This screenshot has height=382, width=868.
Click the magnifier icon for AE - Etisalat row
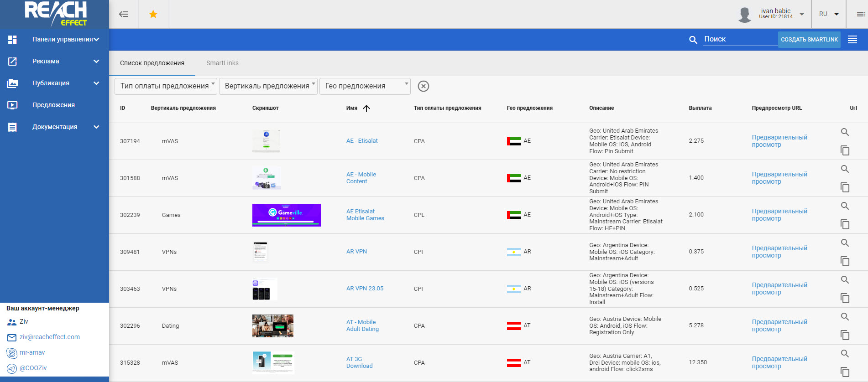(845, 132)
